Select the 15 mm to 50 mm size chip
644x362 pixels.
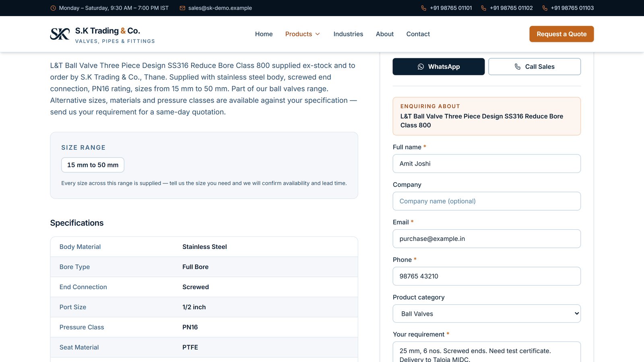pyautogui.click(x=93, y=165)
